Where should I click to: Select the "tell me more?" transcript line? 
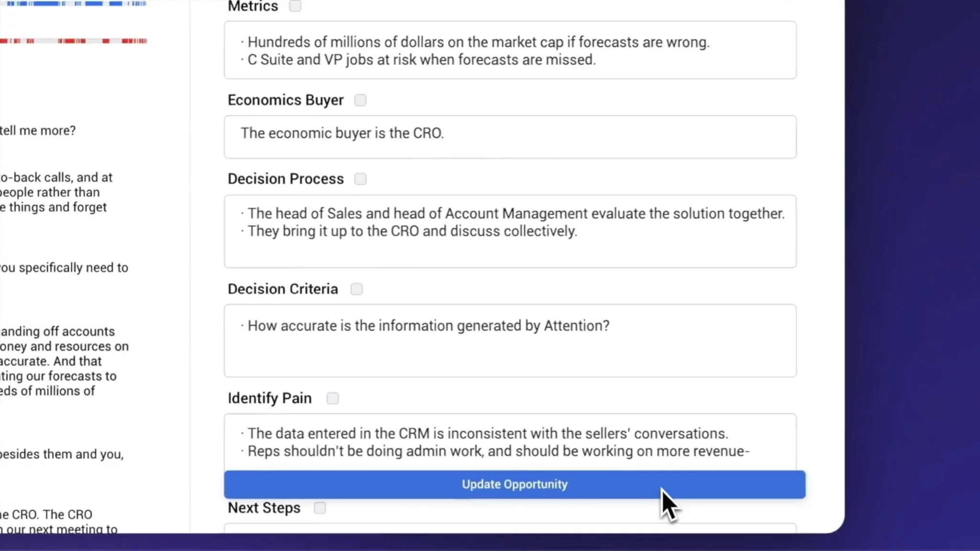click(38, 131)
